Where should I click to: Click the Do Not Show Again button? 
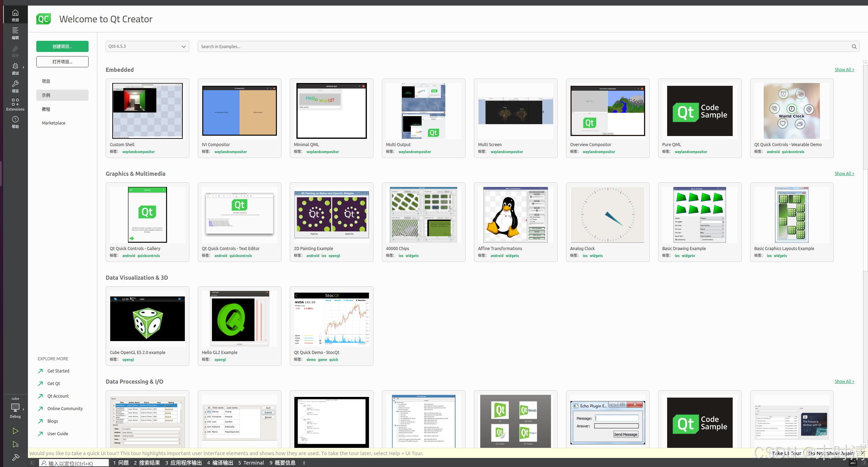(x=831, y=453)
